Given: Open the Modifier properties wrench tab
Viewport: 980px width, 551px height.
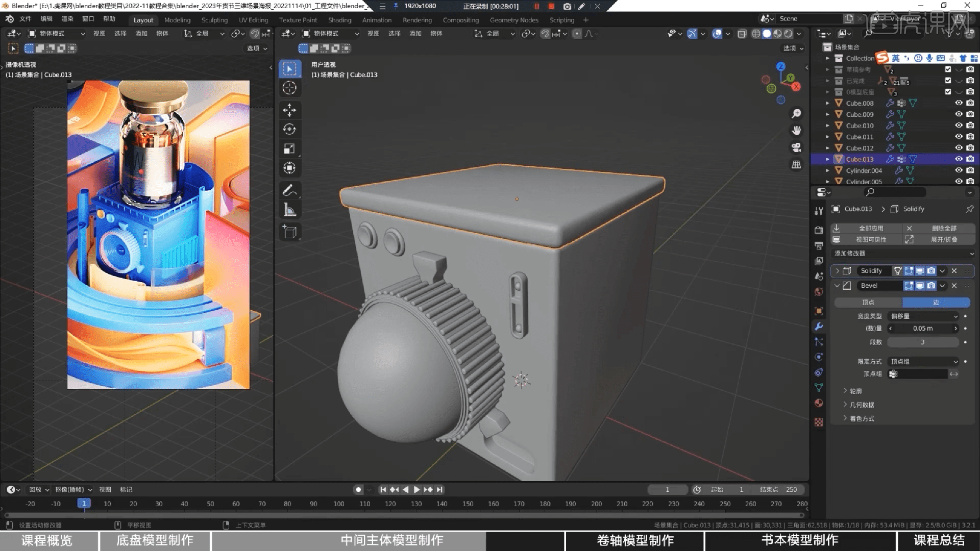Looking at the screenshot, I should coord(819,327).
